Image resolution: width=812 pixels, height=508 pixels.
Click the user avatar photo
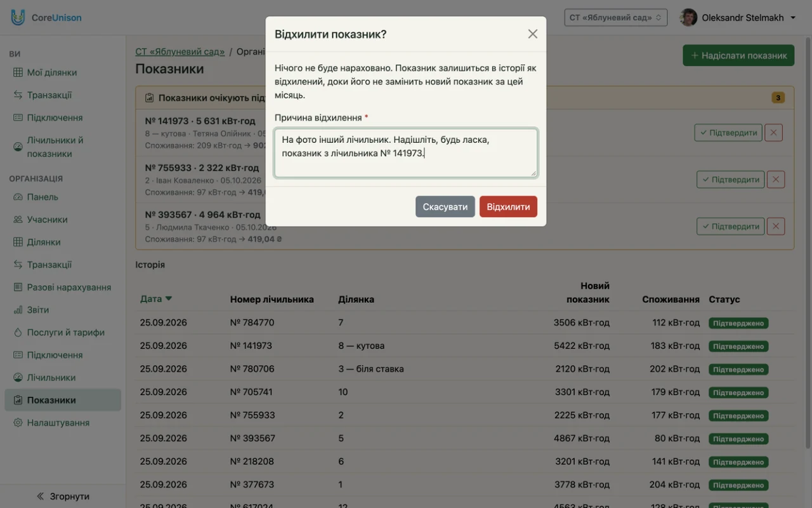688,17
